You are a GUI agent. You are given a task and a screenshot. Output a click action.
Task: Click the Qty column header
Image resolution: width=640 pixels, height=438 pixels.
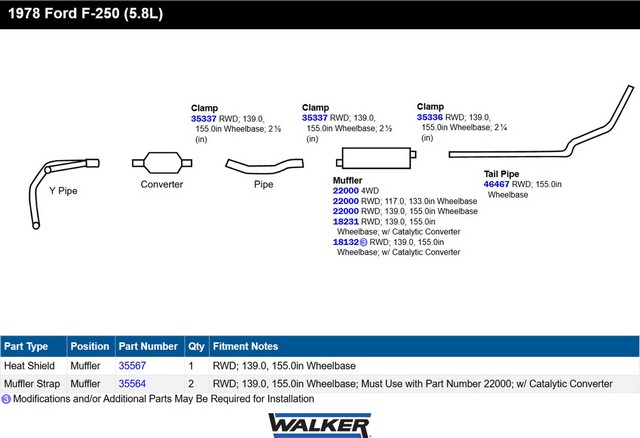[196, 346]
